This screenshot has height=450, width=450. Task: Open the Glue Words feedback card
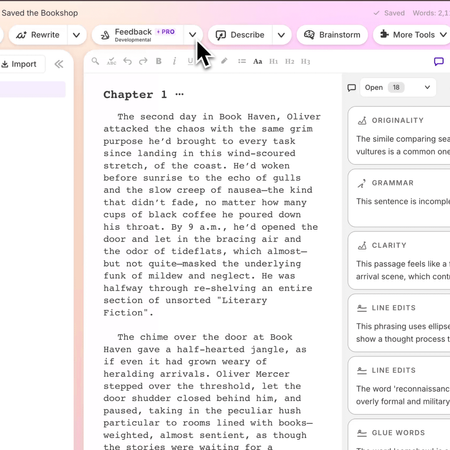tap(399, 435)
